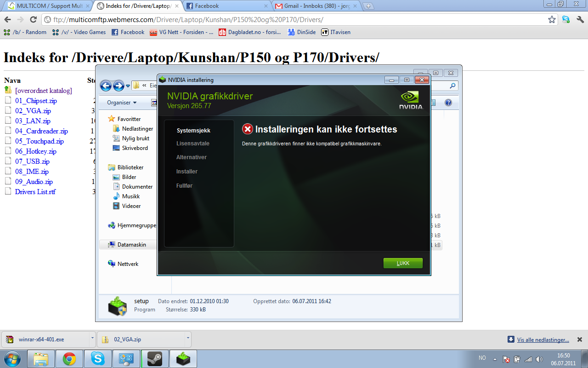The height and width of the screenshot is (368, 588).
Task: Click the Explorer help question mark icon
Action: click(448, 103)
